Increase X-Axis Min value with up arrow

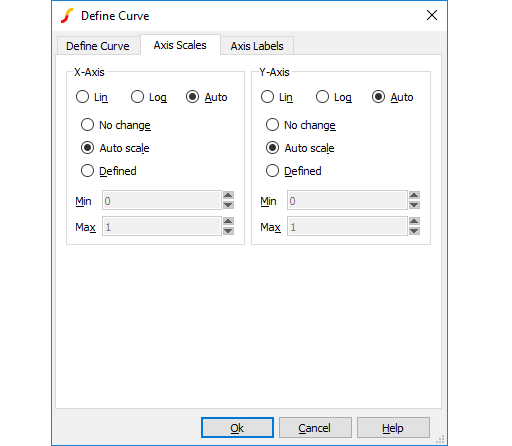point(228,195)
